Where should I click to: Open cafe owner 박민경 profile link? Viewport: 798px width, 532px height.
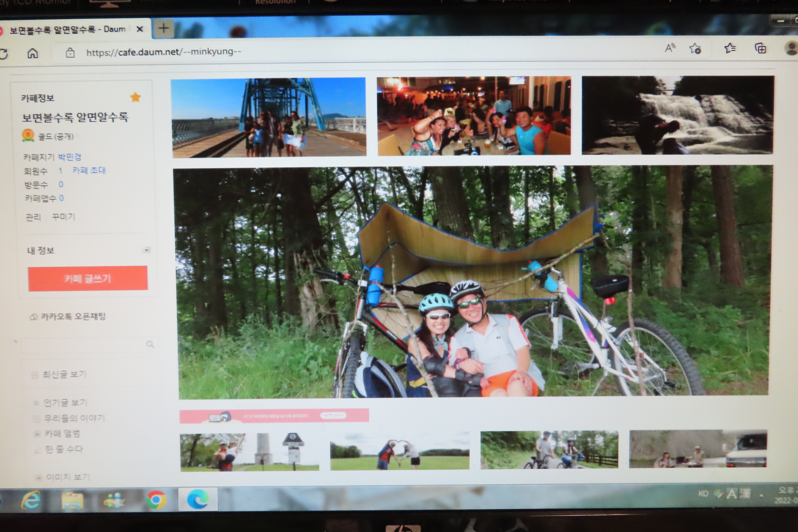click(x=70, y=157)
